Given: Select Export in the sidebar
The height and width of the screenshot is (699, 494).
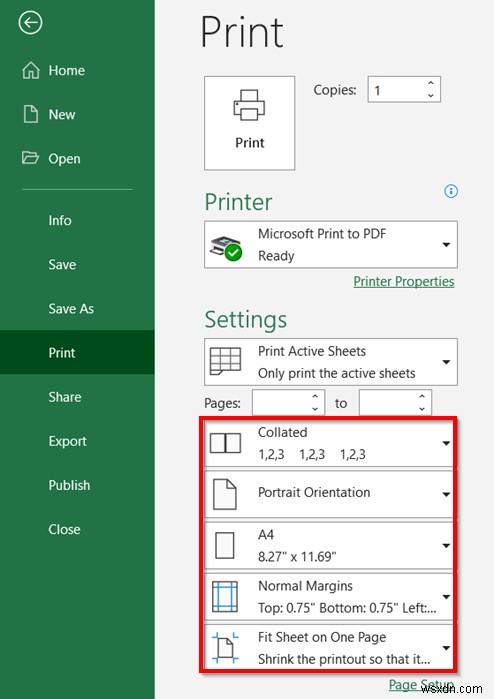Looking at the screenshot, I should [x=67, y=441].
